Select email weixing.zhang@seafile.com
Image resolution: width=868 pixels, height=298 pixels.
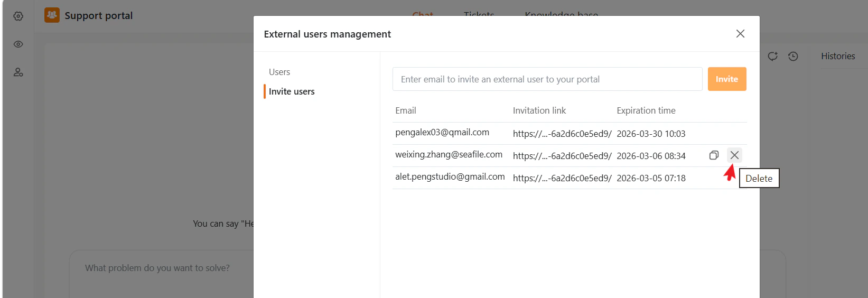[449, 154]
